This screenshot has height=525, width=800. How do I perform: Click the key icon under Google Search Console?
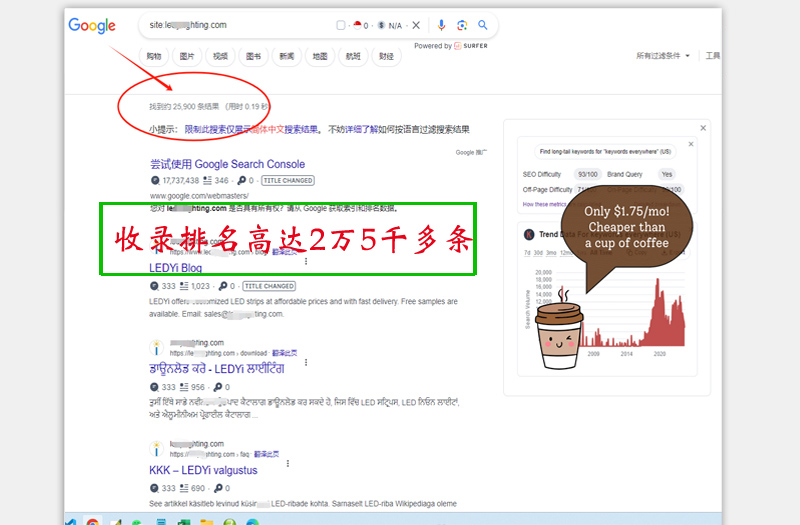click(241, 180)
